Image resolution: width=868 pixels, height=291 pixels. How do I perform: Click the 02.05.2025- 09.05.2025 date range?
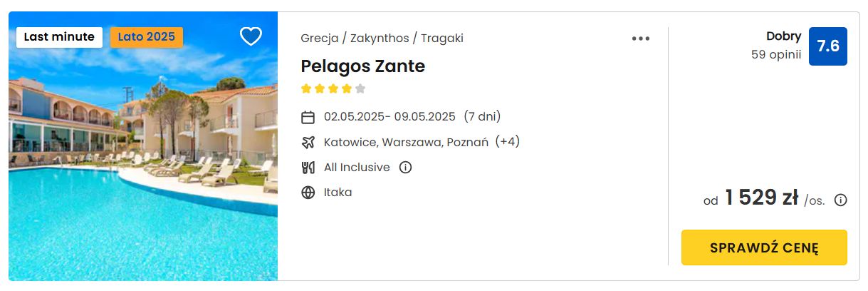tap(389, 117)
